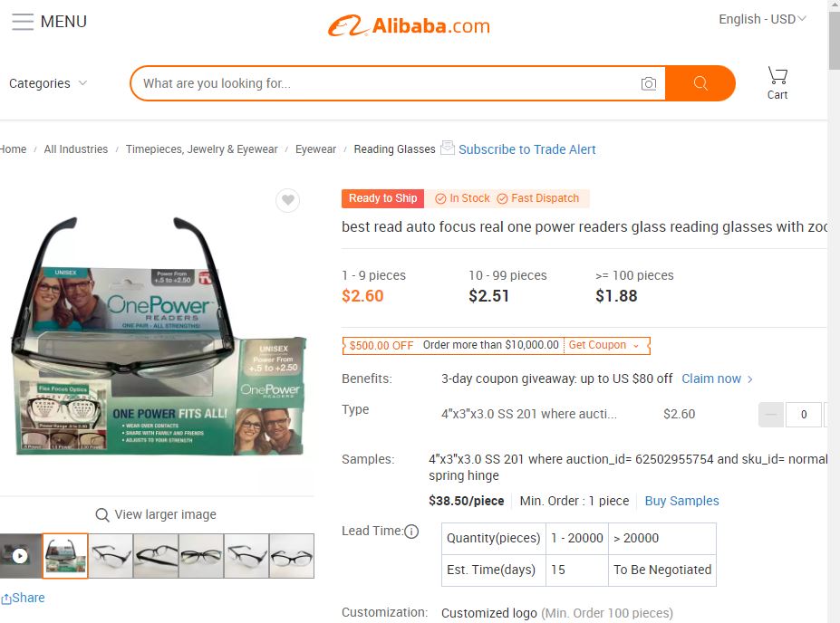Open the English - USD language dropdown
The height and width of the screenshot is (623, 840).
click(x=762, y=19)
